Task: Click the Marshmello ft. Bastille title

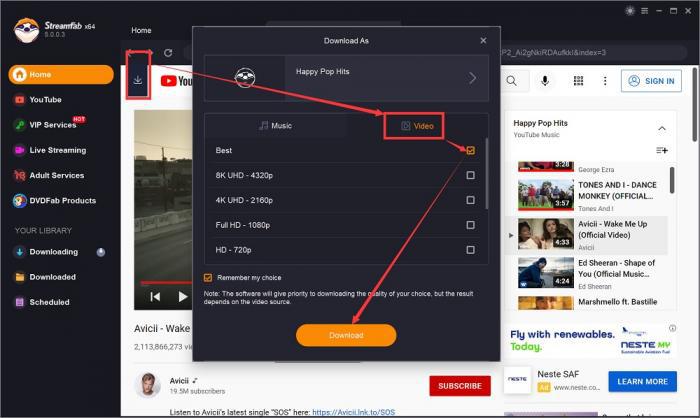Action: [x=617, y=302]
